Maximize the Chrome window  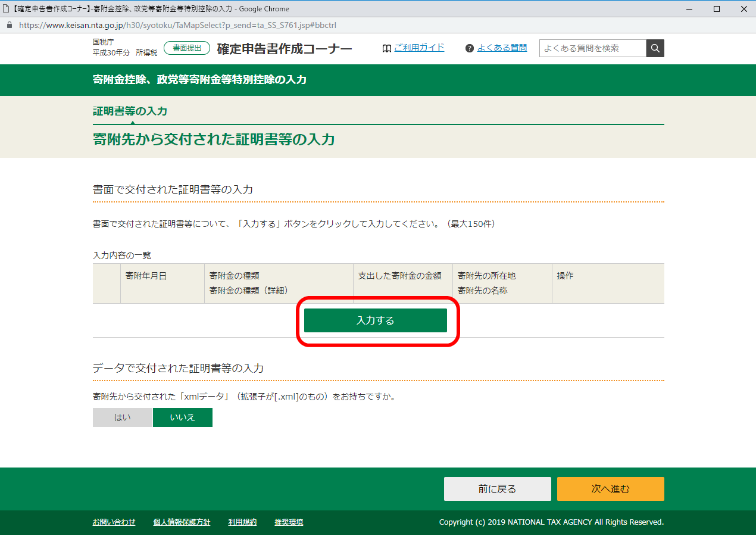tap(716, 9)
